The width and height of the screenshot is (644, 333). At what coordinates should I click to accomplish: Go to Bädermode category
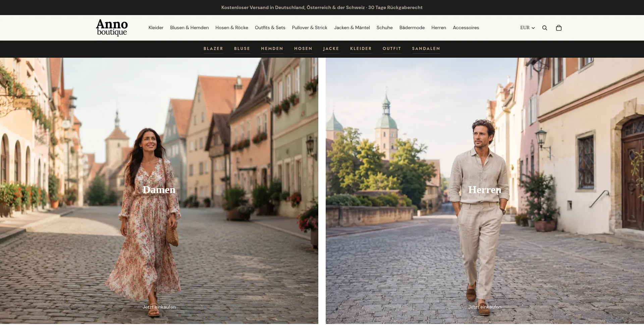click(x=412, y=28)
